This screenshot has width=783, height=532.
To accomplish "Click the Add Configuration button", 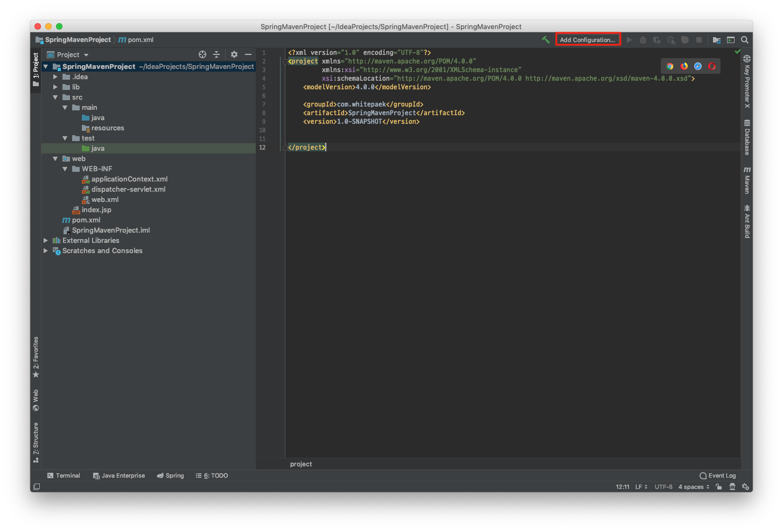I will [x=588, y=40].
